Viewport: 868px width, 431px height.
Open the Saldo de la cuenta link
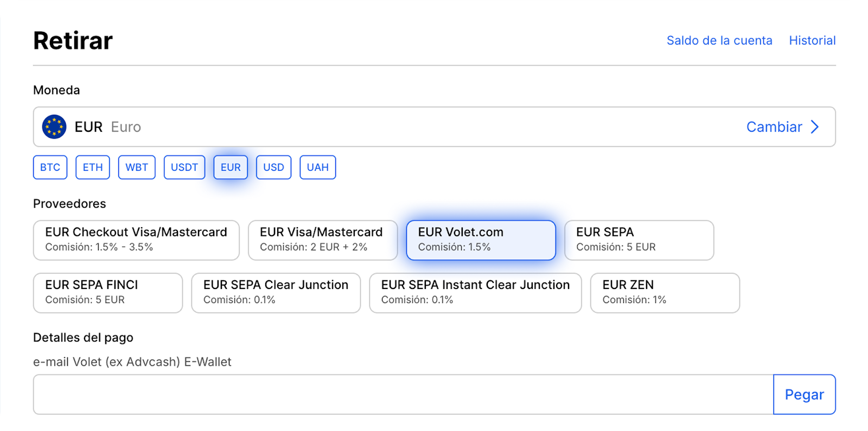(719, 41)
